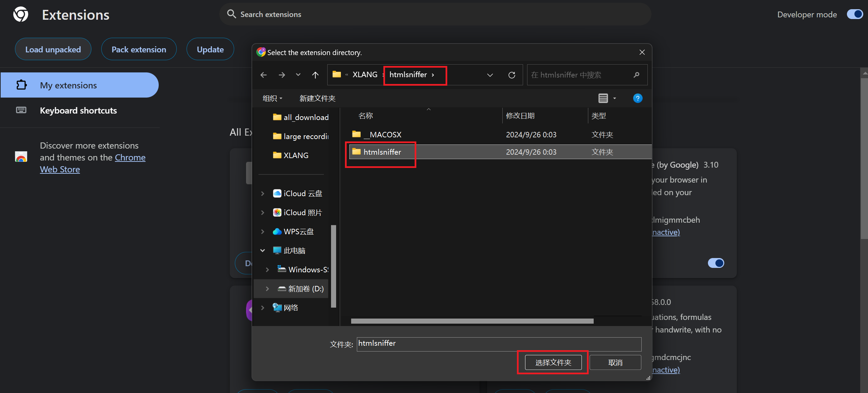Viewport: 868px width, 393px height.
Task: Click the back arrow in file dialog
Action: point(263,75)
